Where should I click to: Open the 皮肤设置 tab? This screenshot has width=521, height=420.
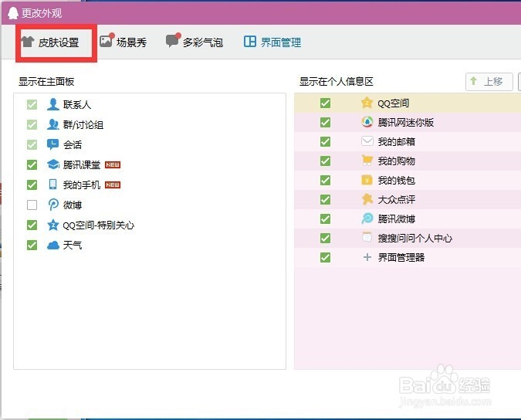coord(50,42)
